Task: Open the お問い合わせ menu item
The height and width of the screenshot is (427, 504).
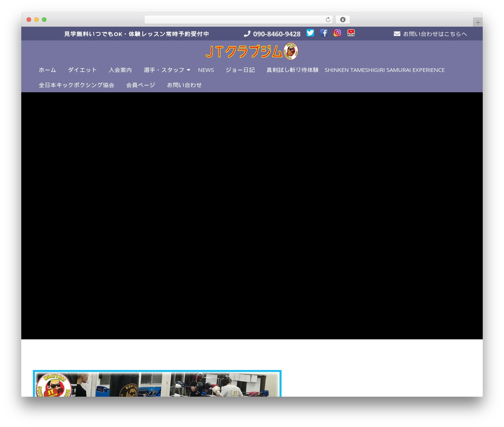Action: [184, 85]
